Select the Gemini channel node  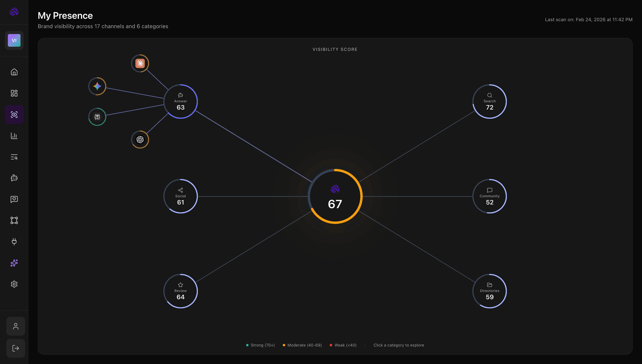coord(97,86)
